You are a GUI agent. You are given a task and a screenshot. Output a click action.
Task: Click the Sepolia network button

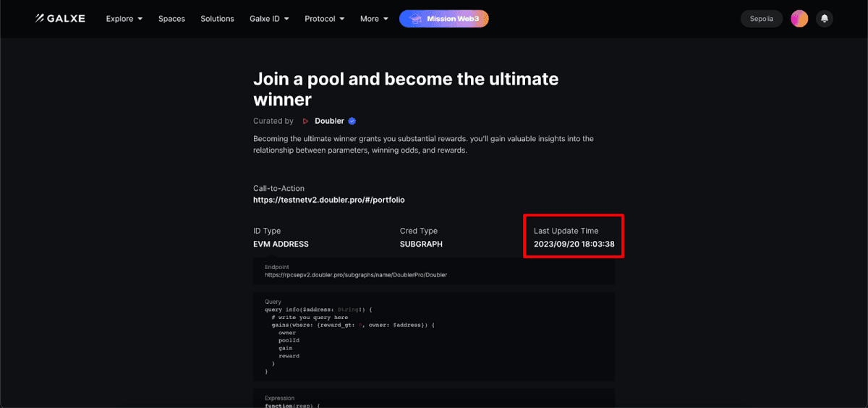(762, 19)
